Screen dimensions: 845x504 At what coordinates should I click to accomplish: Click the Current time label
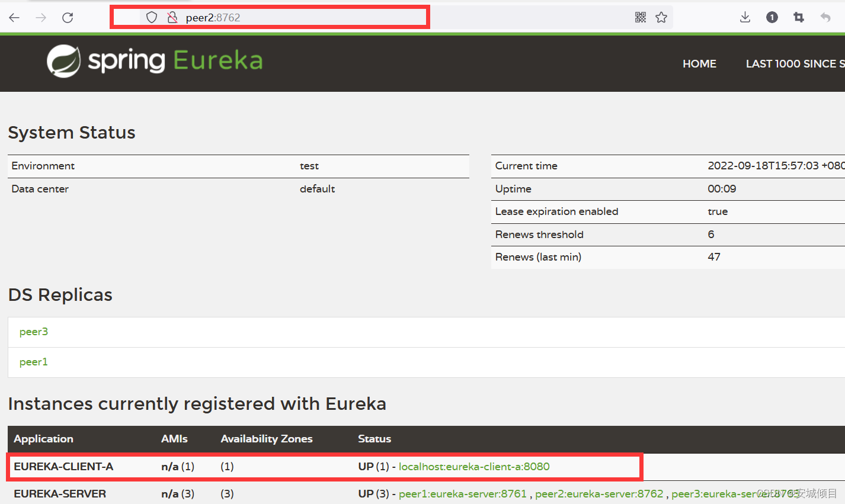pos(526,166)
